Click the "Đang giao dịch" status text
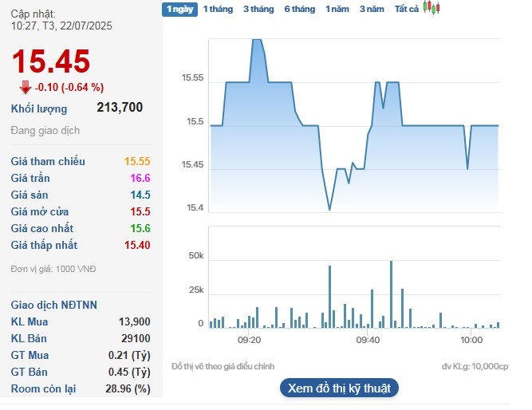This screenshot has width=532, height=410. [x=45, y=130]
